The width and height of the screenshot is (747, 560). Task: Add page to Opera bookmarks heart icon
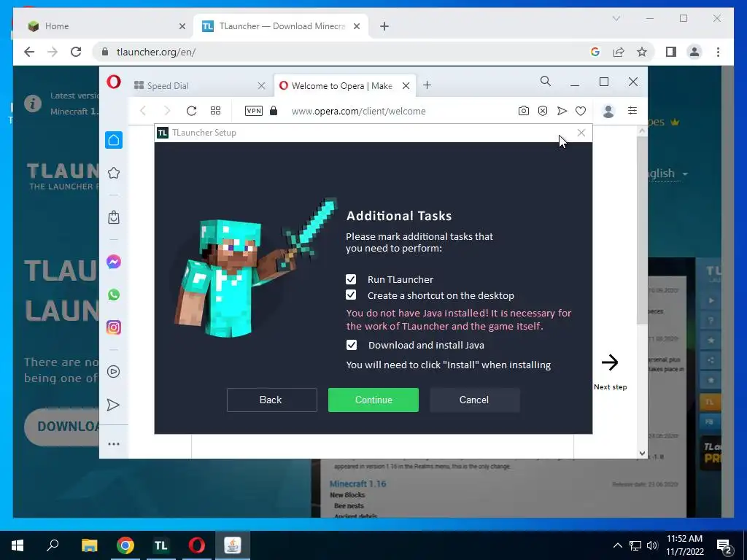[580, 111]
